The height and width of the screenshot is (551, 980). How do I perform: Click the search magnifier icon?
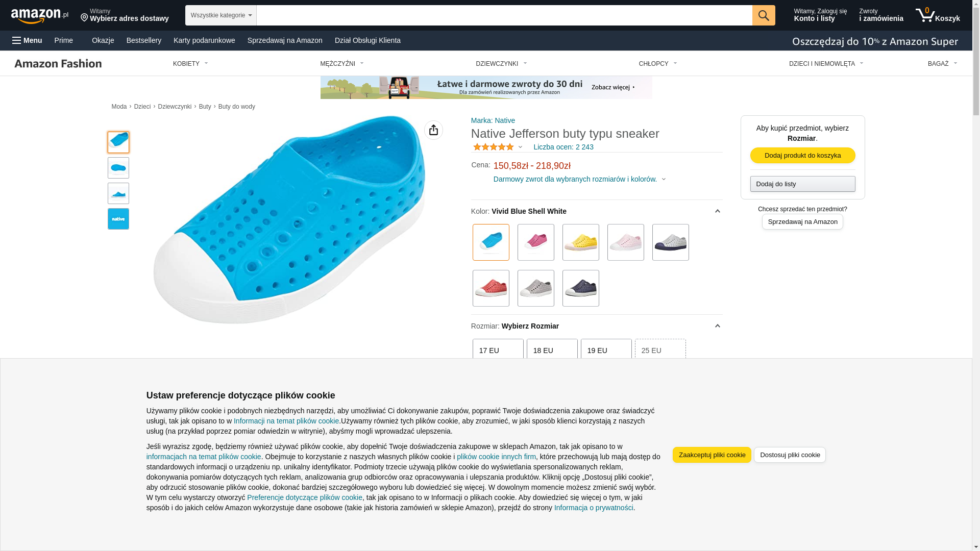763,15
